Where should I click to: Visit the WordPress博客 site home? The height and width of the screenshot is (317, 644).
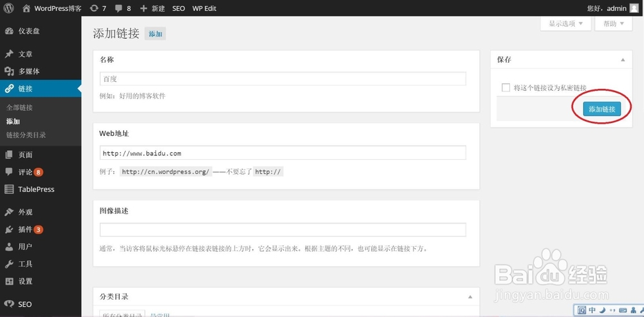click(52, 8)
